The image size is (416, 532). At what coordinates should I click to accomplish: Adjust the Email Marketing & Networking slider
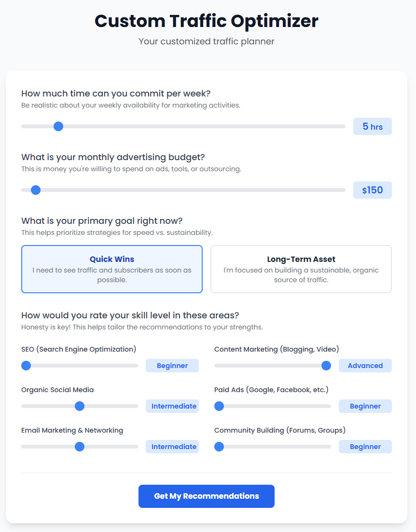click(x=79, y=447)
